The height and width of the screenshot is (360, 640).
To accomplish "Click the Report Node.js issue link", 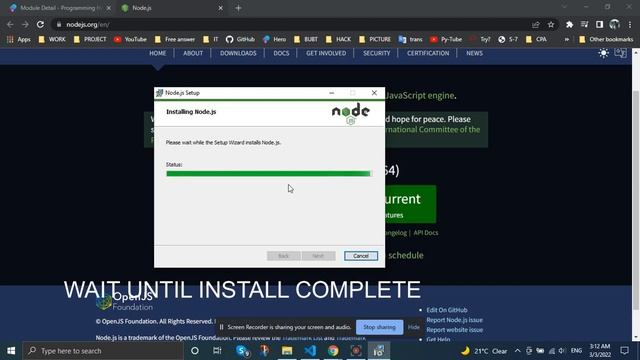I will point(454,320).
